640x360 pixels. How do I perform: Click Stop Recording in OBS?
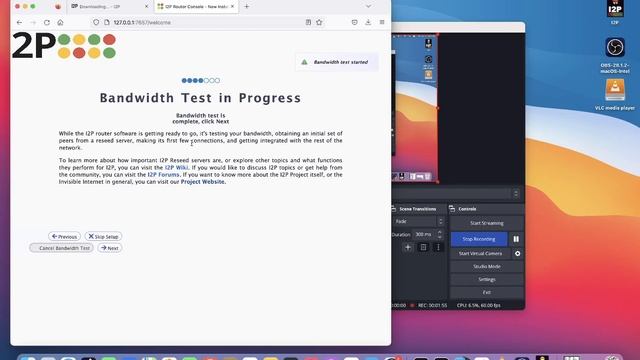pyautogui.click(x=479, y=239)
